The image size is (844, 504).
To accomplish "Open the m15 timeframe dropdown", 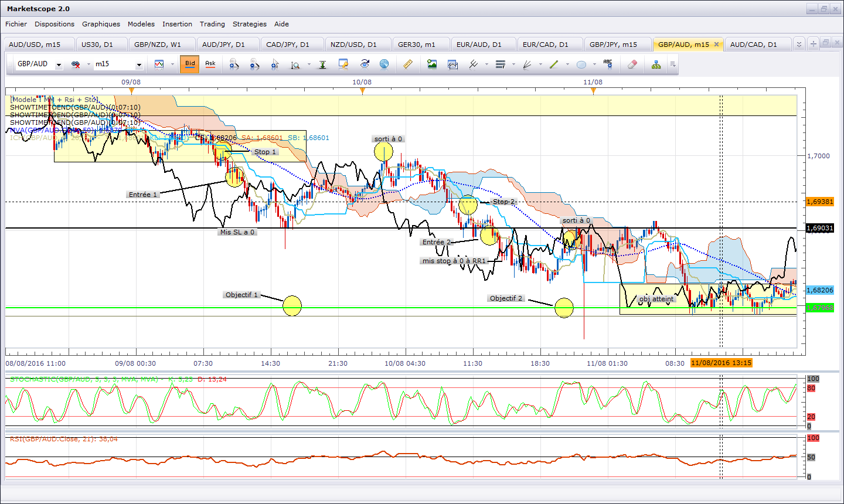I will point(139,64).
